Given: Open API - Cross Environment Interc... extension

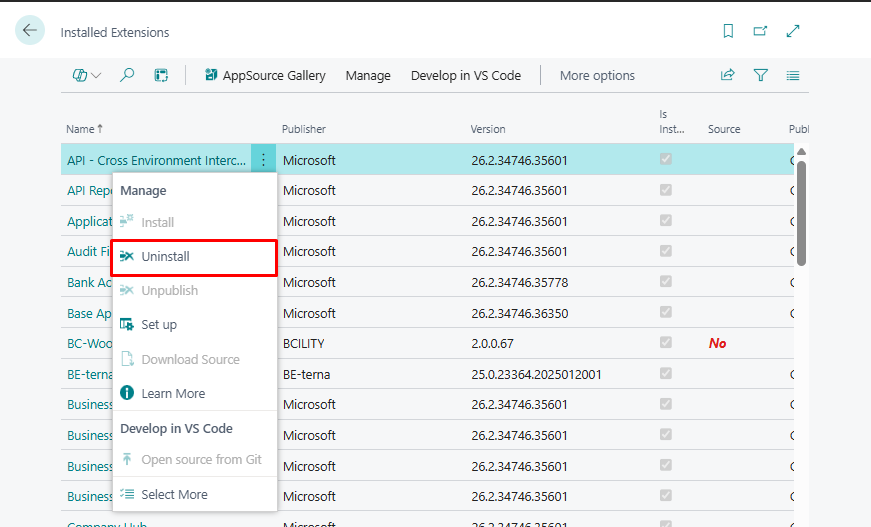Looking at the screenshot, I should tap(156, 160).
